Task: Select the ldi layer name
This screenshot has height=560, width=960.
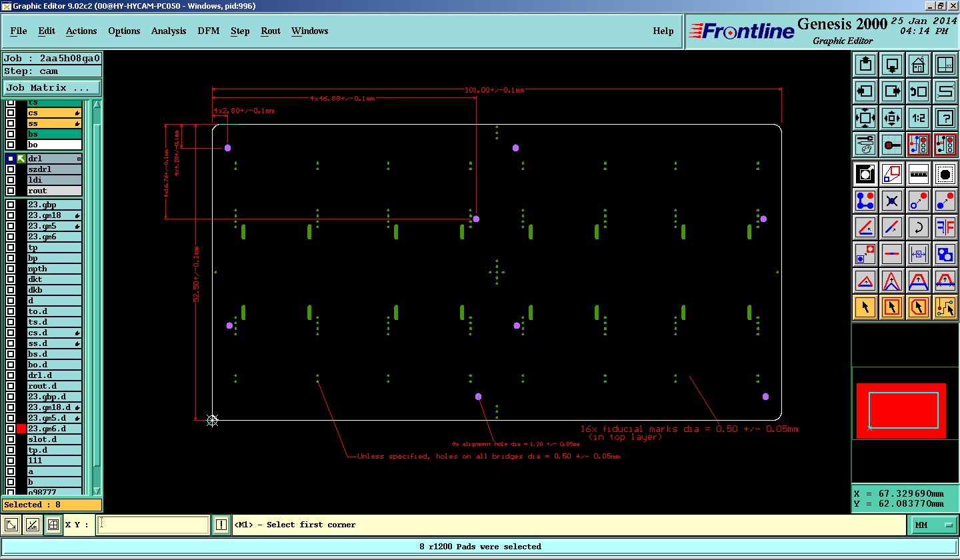Action: pos(54,180)
